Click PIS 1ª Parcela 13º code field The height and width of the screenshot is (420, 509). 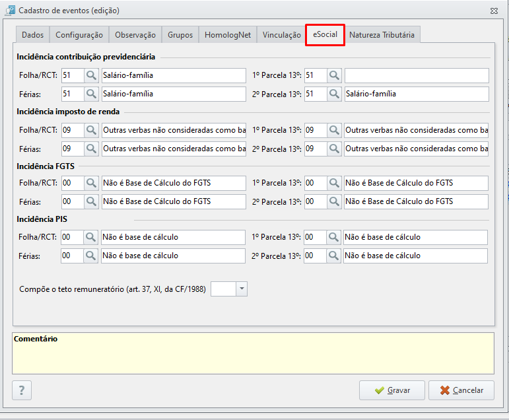coord(315,238)
